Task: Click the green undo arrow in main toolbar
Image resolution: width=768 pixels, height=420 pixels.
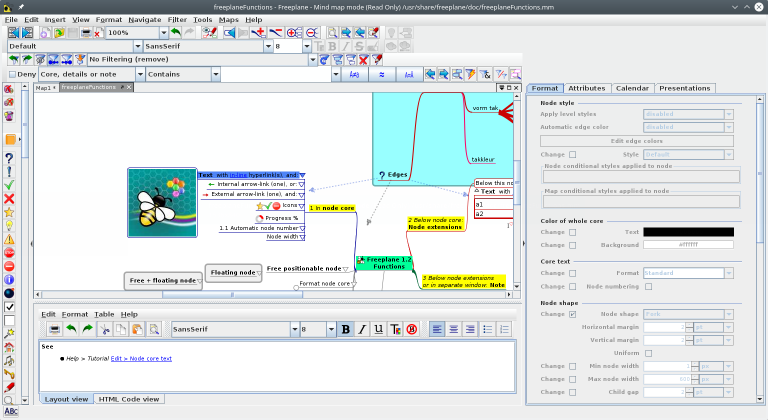Action: coord(176,33)
